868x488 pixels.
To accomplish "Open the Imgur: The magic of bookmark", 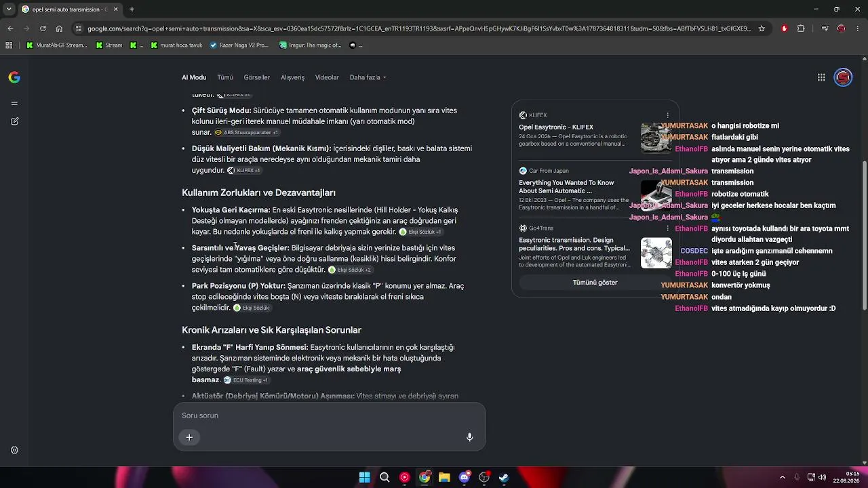I will point(310,45).
